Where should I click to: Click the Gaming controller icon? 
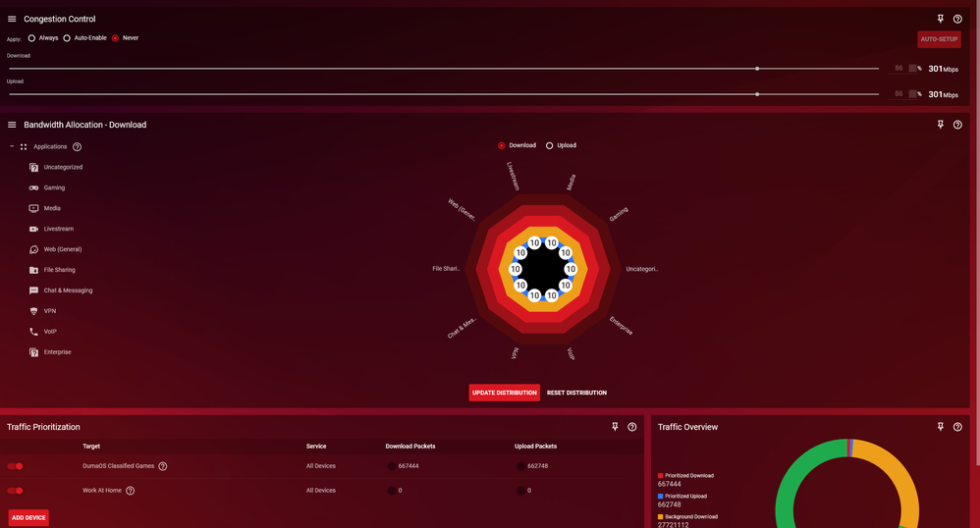[x=33, y=188]
